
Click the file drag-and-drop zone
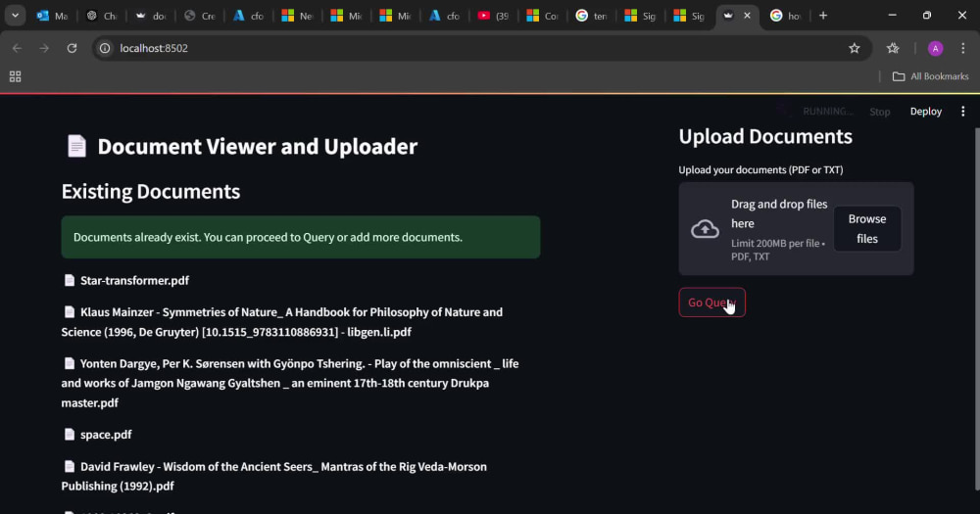(x=796, y=228)
